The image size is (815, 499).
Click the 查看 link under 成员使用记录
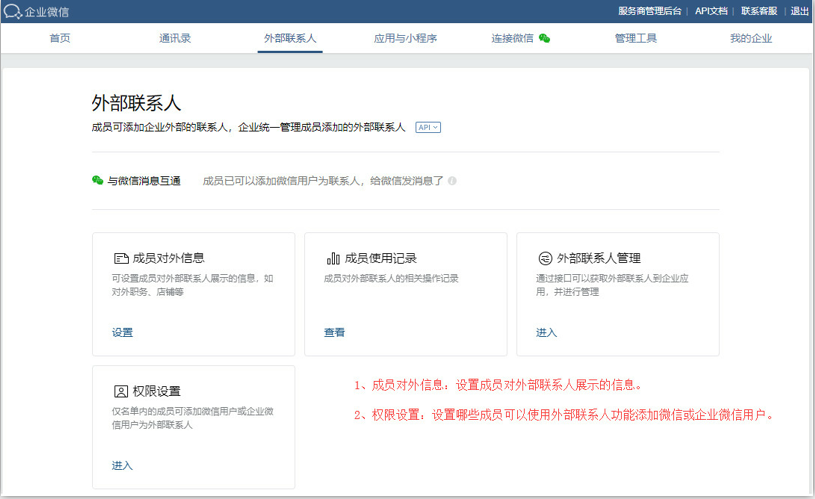point(334,333)
